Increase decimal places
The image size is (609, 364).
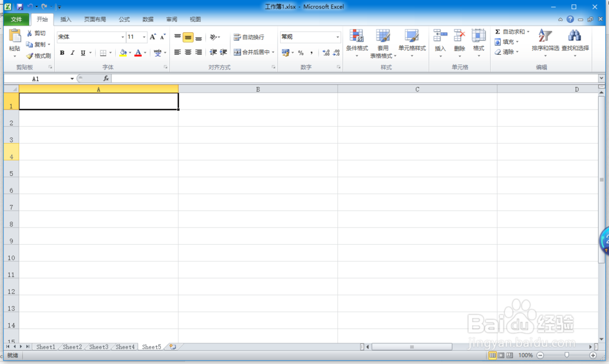pyautogui.click(x=326, y=53)
